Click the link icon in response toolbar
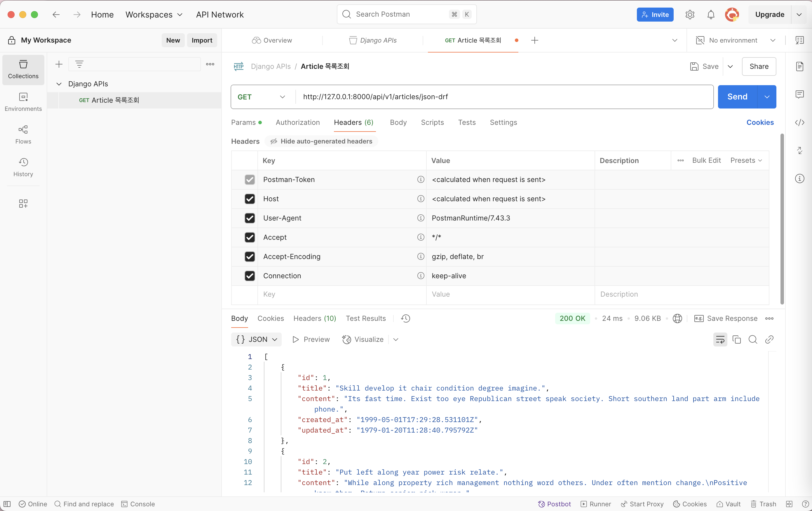This screenshot has height=511, width=812. (769, 339)
